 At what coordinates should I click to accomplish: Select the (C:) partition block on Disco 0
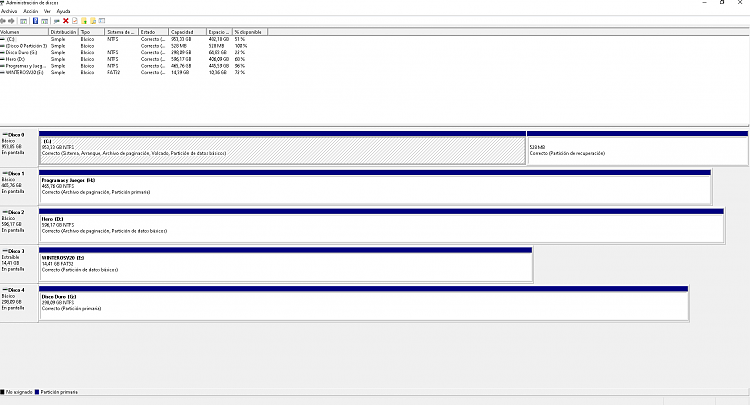point(282,148)
